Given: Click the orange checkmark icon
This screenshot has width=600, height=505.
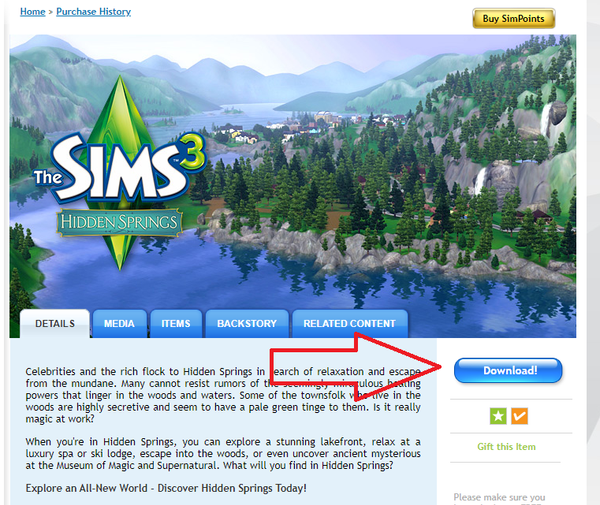Looking at the screenshot, I should (x=519, y=416).
